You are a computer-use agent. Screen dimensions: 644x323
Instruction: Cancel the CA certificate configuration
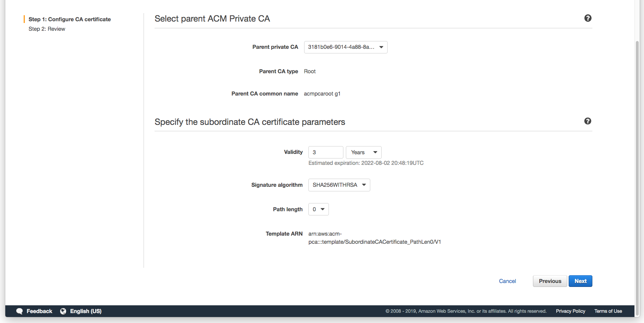coord(507,281)
